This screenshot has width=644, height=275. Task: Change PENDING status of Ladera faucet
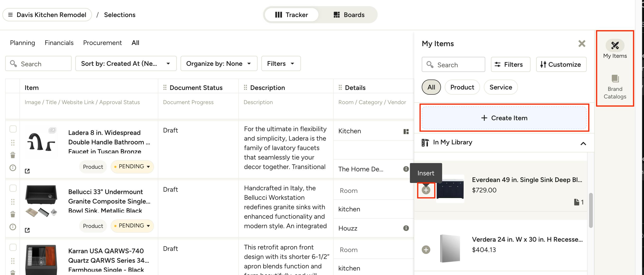132,167
